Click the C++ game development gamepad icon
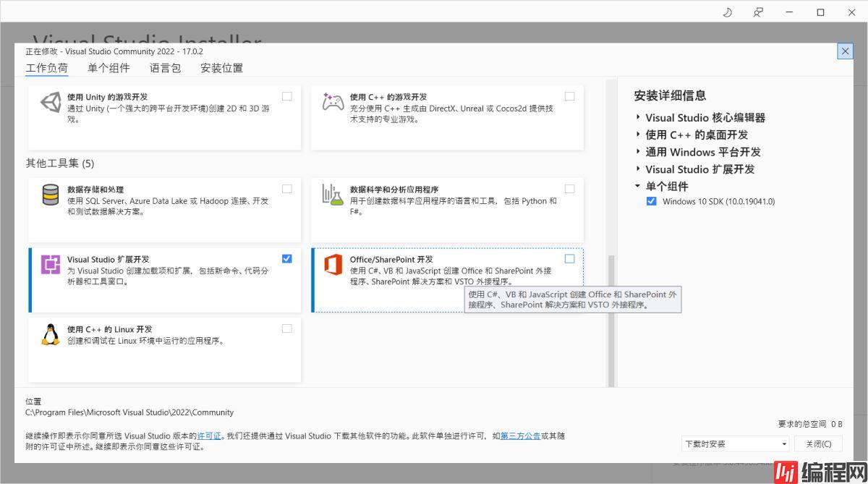868x484 pixels. 333,103
